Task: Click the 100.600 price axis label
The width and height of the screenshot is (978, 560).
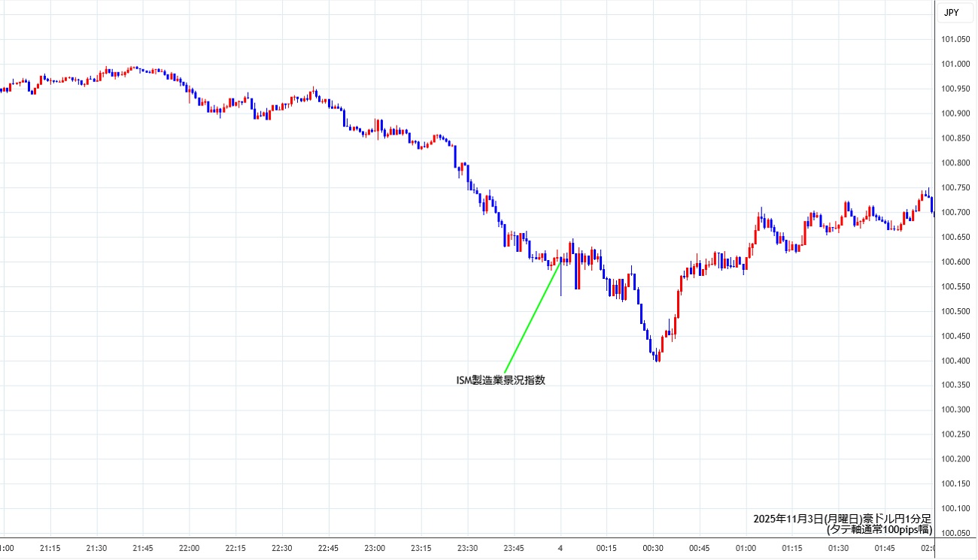Action: pyautogui.click(x=954, y=262)
